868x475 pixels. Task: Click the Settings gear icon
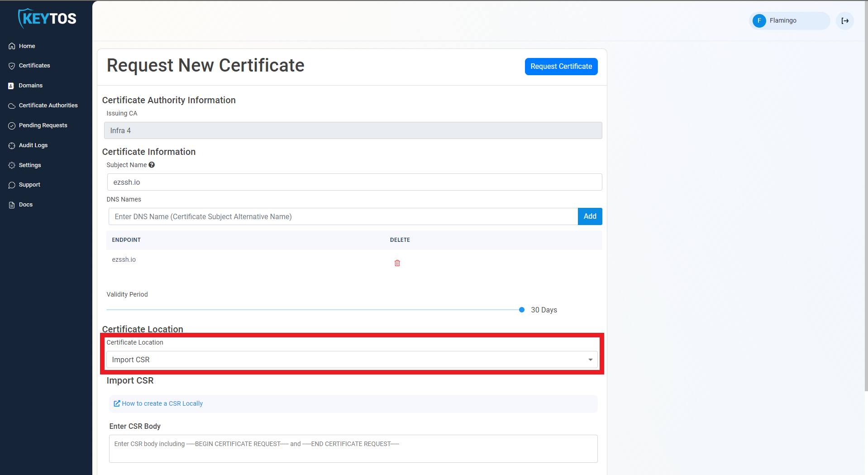click(x=12, y=165)
